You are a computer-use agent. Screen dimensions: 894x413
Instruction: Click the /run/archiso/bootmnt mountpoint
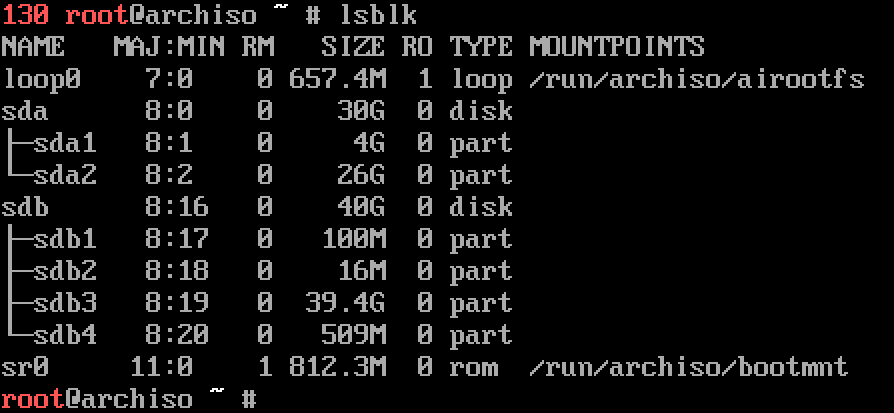pos(689,368)
